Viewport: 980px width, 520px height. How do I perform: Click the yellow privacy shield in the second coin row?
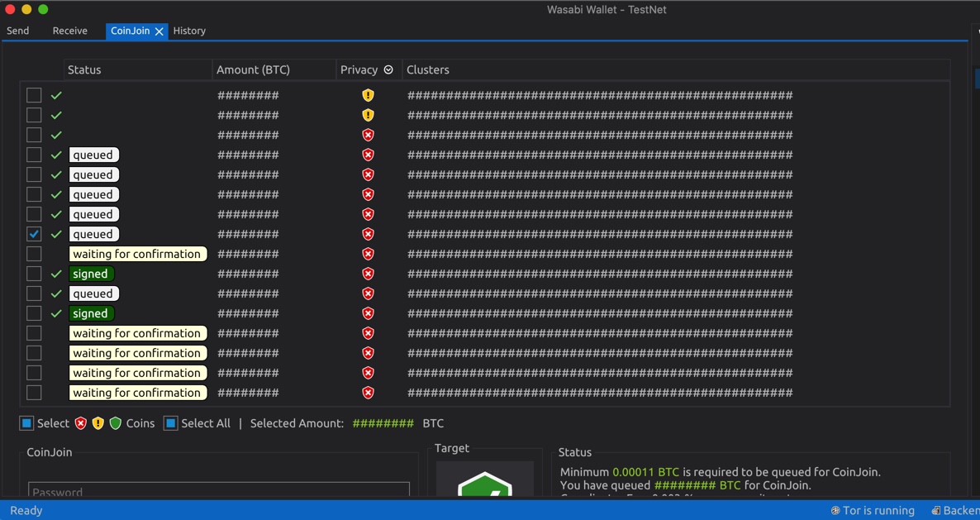[369, 115]
